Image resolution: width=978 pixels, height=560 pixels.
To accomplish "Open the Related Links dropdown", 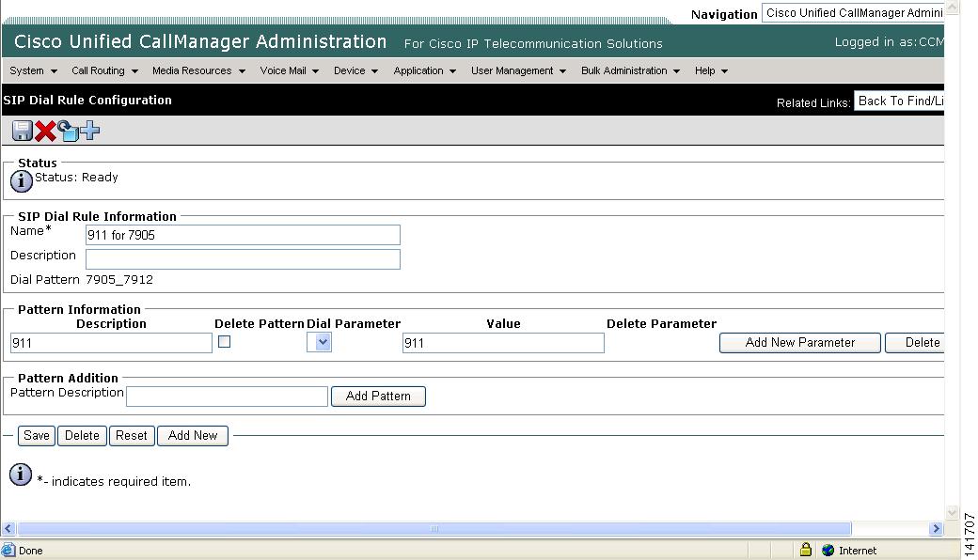I will coord(899,101).
